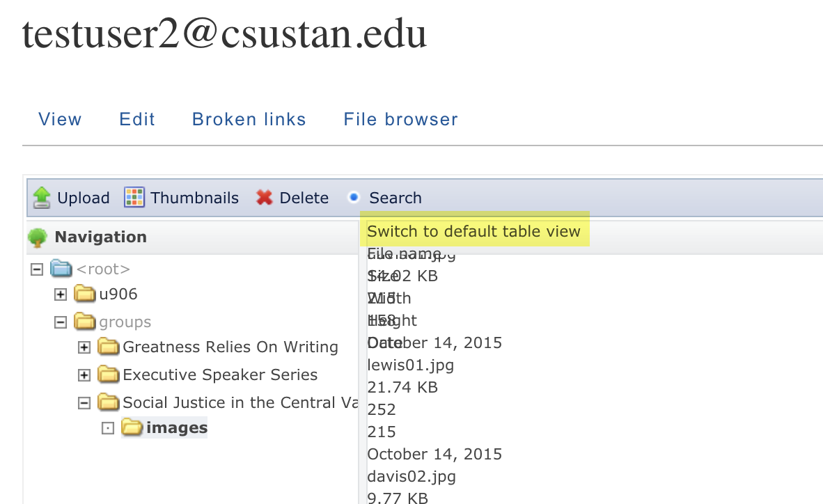
Task: Click the Navigation tree icon
Action: tap(38, 237)
